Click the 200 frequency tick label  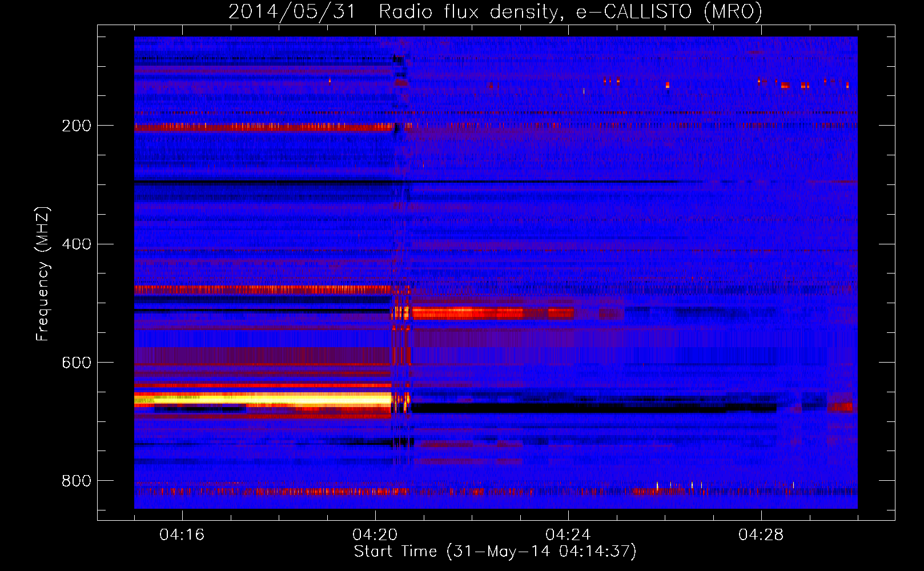[x=77, y=126]
